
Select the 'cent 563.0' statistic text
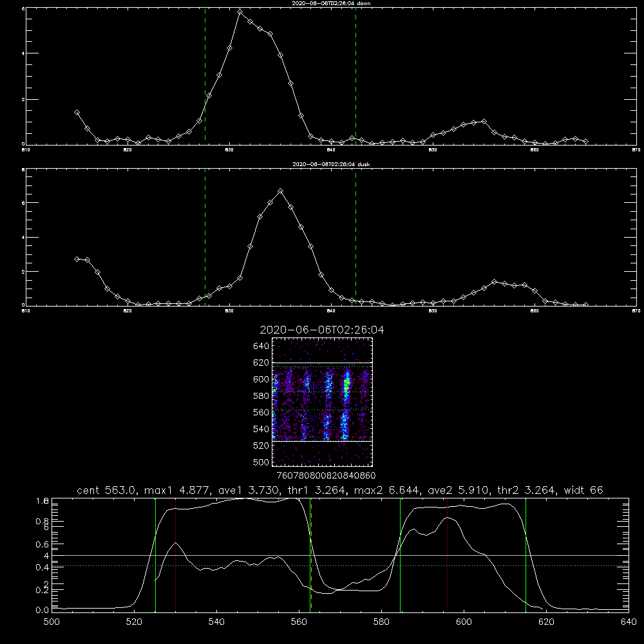[x=106, y=490]
